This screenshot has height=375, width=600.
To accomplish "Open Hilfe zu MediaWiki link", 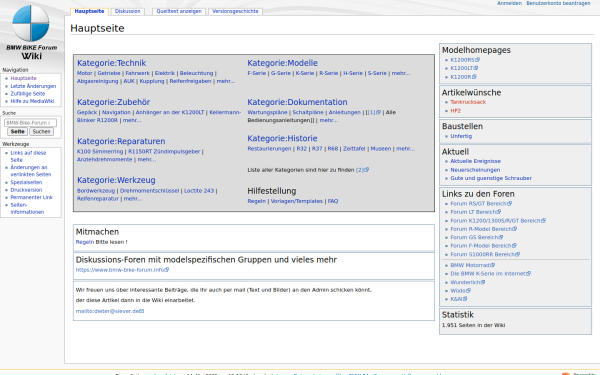I will coord(32,101).
